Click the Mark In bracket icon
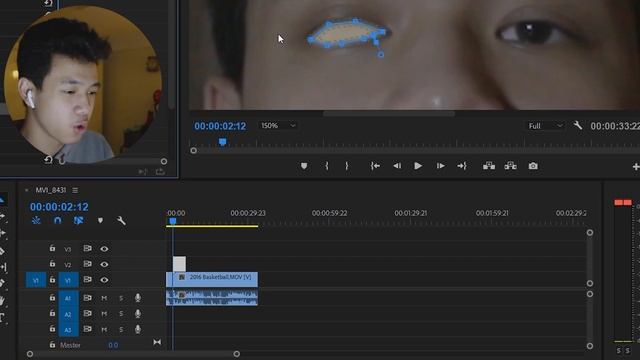 tap(327, 166)
